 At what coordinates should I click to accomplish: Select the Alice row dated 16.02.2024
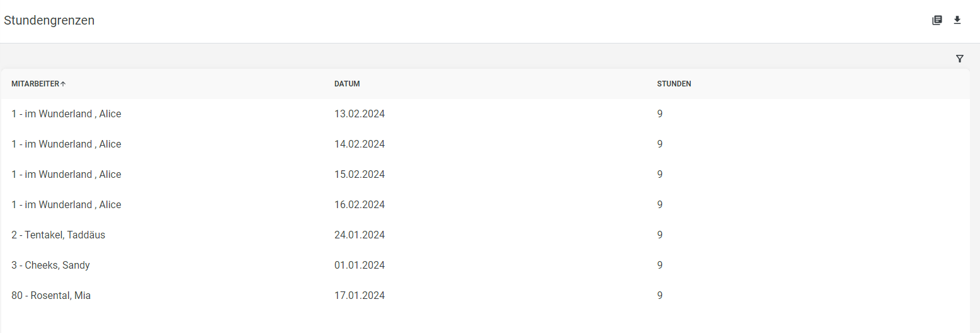(485, 205)
